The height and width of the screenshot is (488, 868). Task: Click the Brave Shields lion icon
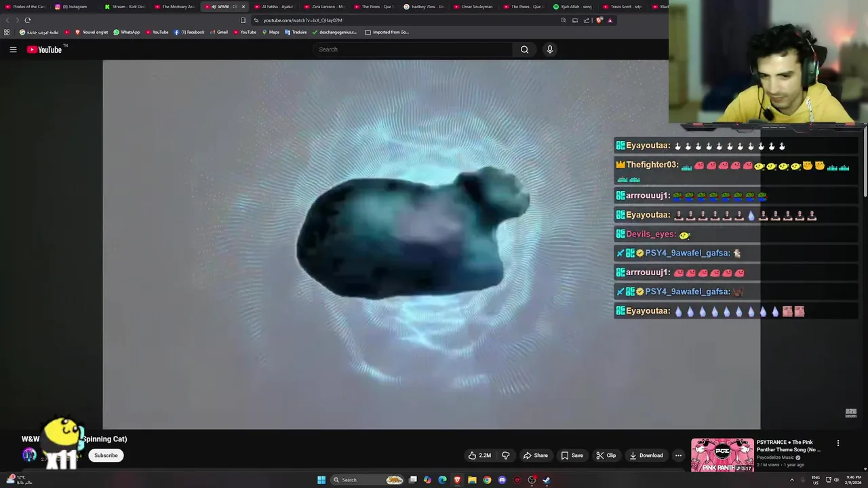[x=599, y=20]
